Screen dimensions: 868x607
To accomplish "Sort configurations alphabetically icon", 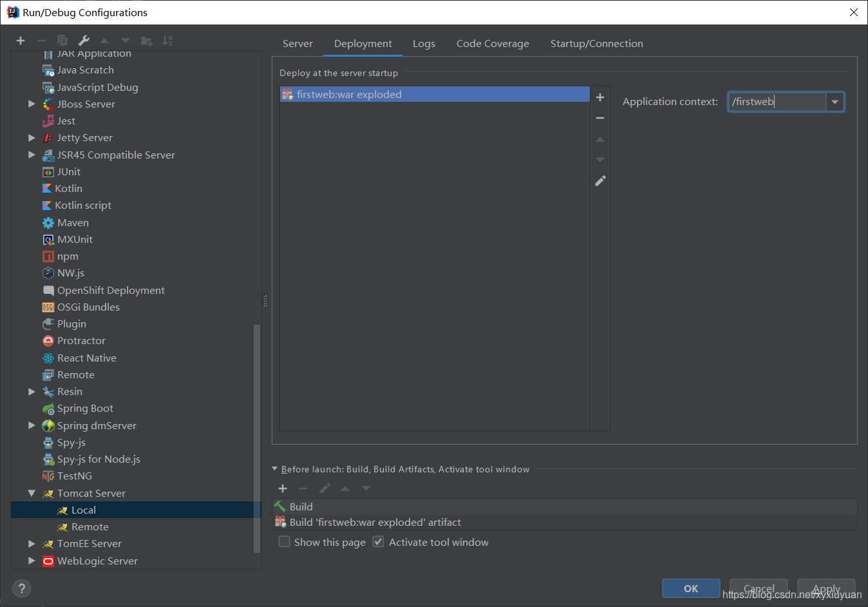I will pyautogui.click(x=167, y=41).
